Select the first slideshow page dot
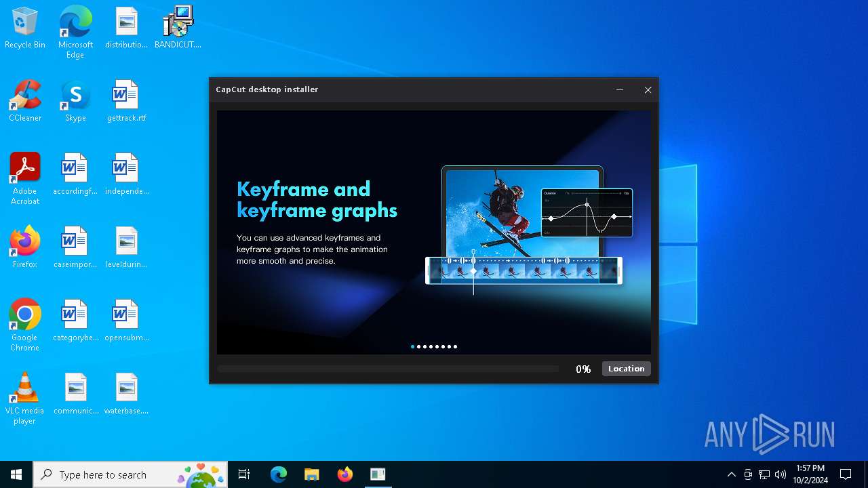The width and height of the screenshot is (868, 488). pos(412,346)
